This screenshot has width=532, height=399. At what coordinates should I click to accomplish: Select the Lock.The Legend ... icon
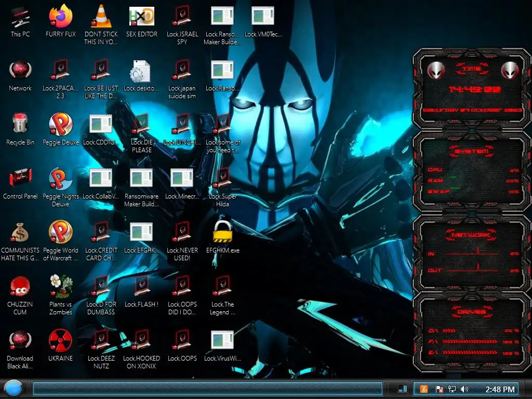[x=222, y=286]
